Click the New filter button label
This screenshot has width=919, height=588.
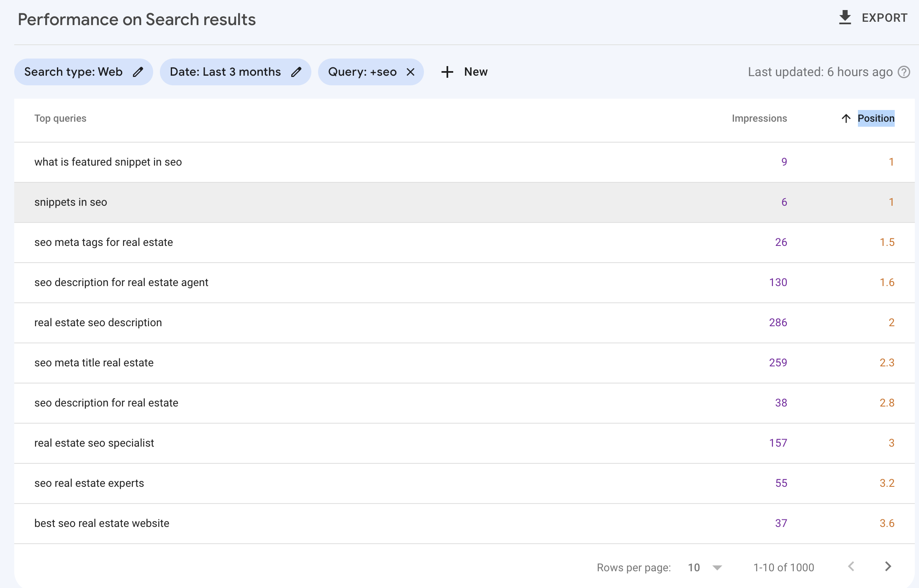(x=475, y=72)
